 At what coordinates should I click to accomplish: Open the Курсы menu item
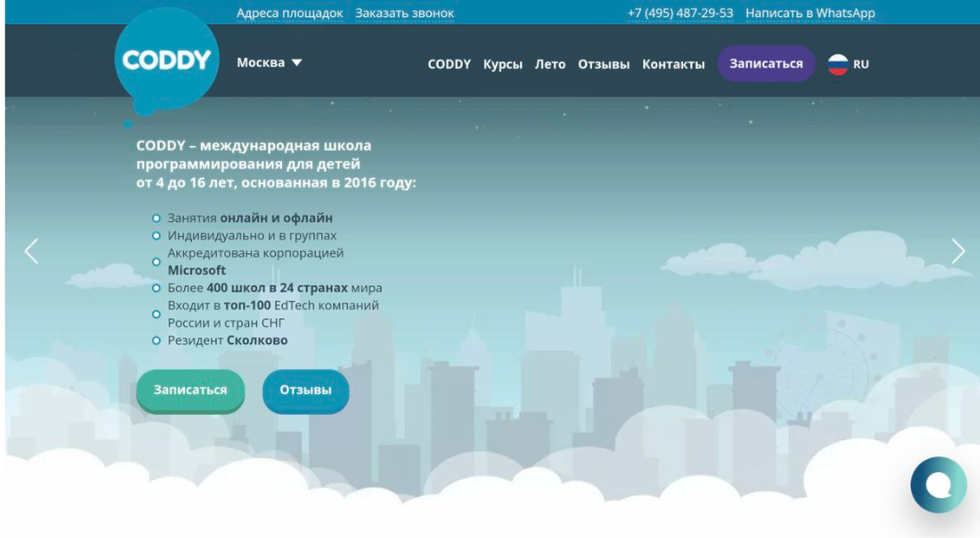pyautogui.click(x=503, y=64)
